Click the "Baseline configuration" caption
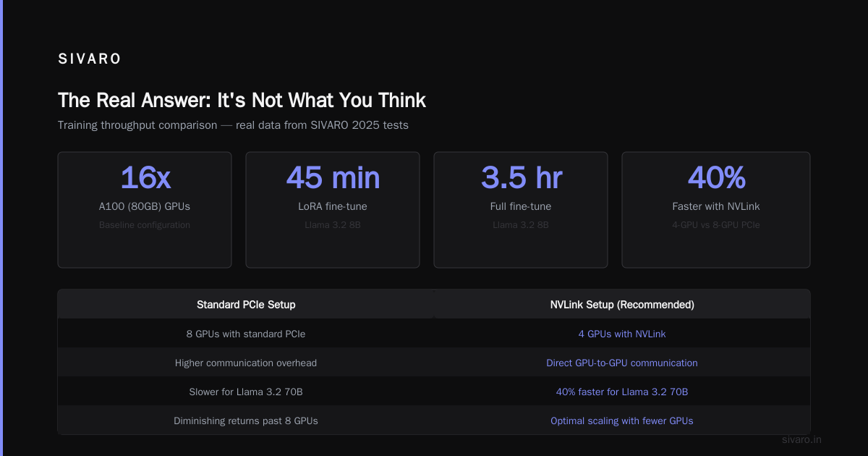The height and width of the screenshot is (456, 868). 145,225
